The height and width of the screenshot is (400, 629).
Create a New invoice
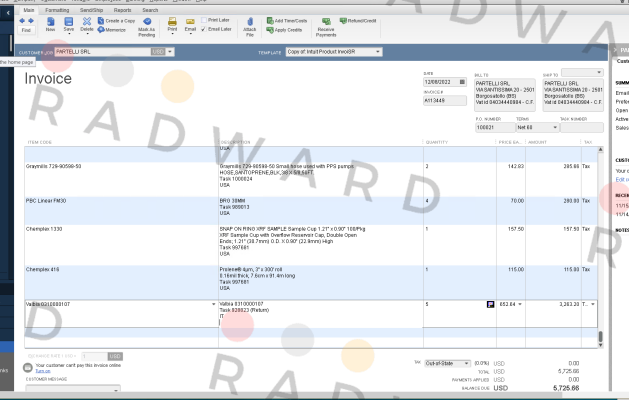(x=51, y=24)
